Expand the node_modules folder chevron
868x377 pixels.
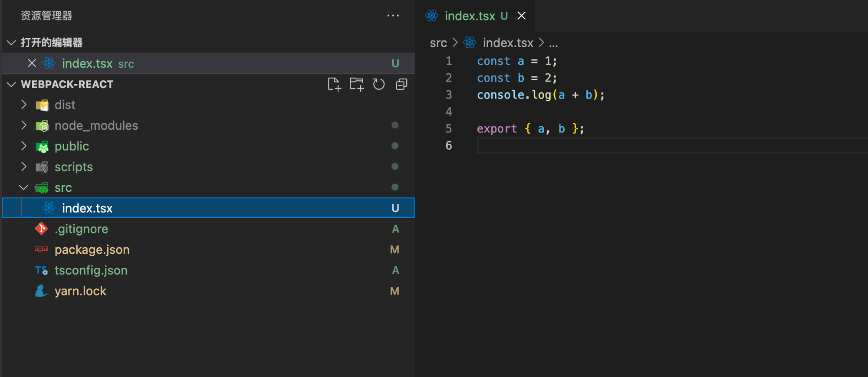[x=24, y=125]
